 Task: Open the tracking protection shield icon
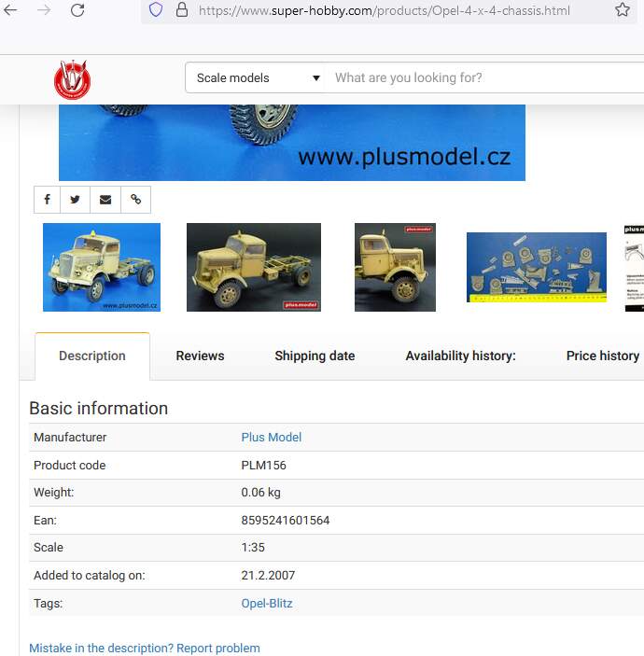pos(156,9)
